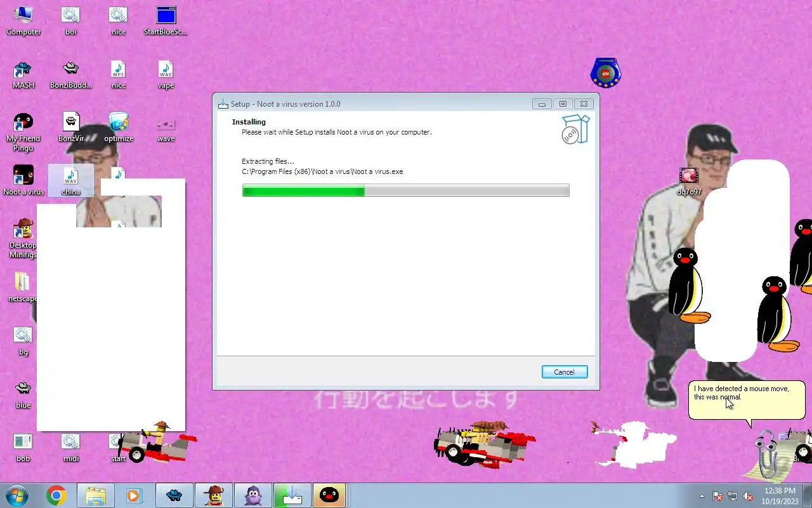Open Windows Media Player from the taskbar
The width and height of the screenshot is (812, 508).
[x=134, y=495]
